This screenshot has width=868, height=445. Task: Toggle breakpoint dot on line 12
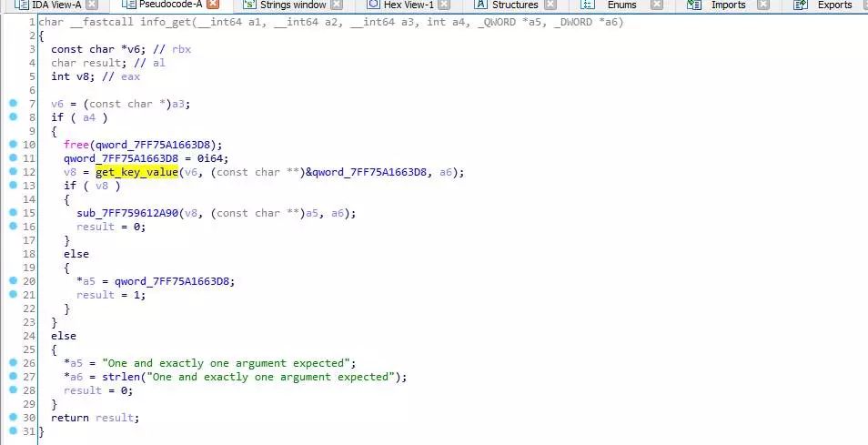[x=14, y=172]
